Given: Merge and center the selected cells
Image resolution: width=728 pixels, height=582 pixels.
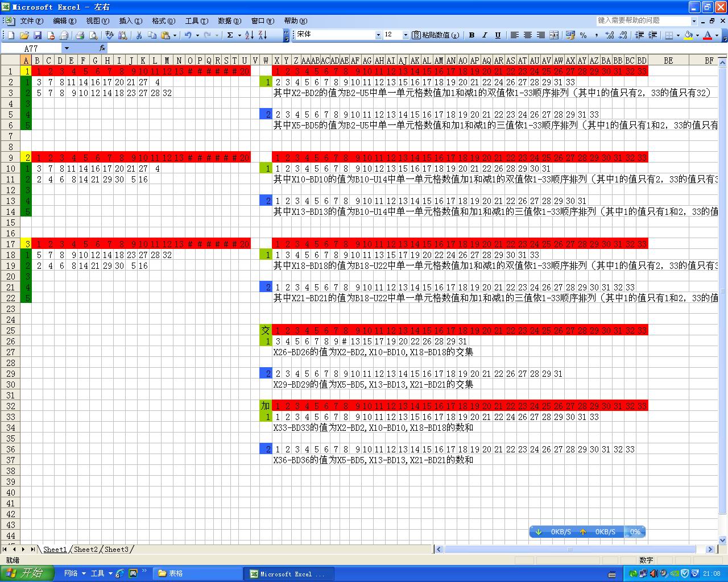Looking at the screenshot, I should (x=554, y=35).
